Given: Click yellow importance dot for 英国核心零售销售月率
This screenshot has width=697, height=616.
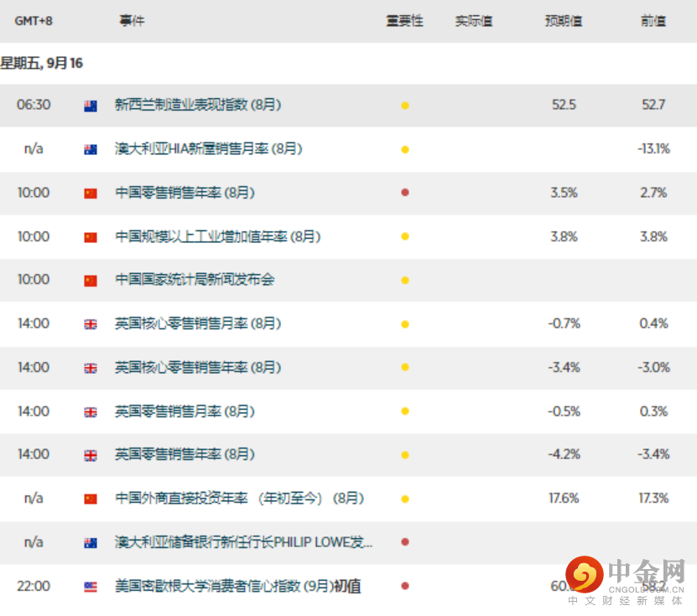Looking at the screenshot, I should click(x=405, y=324).
